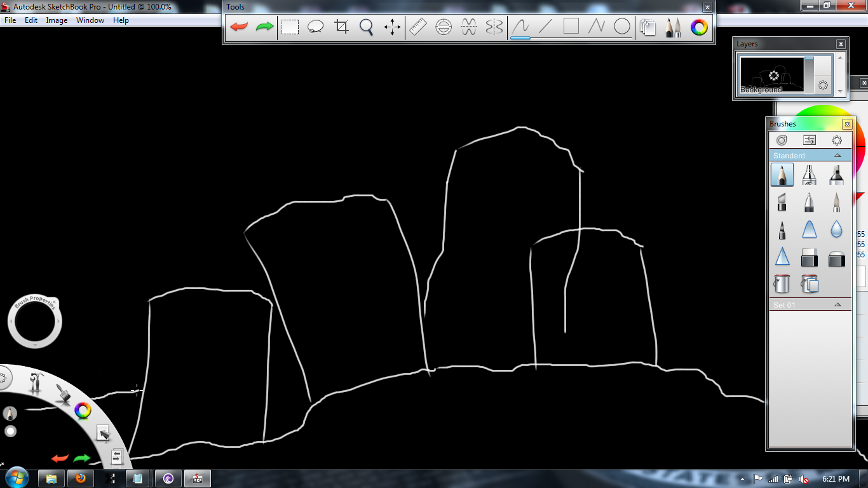Toggle the Layers window from Tools bar

click(648, 27)
